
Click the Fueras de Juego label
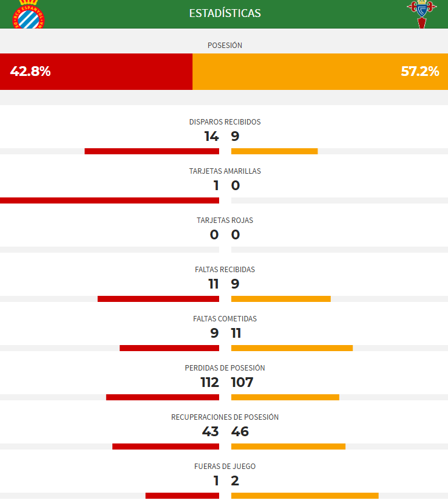[x=225, y=466]
